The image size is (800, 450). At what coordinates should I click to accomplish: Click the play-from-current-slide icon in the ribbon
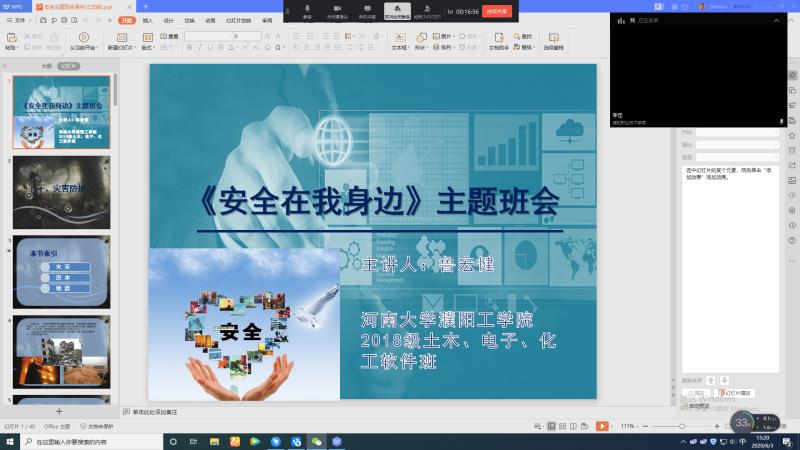click(84, 37)
